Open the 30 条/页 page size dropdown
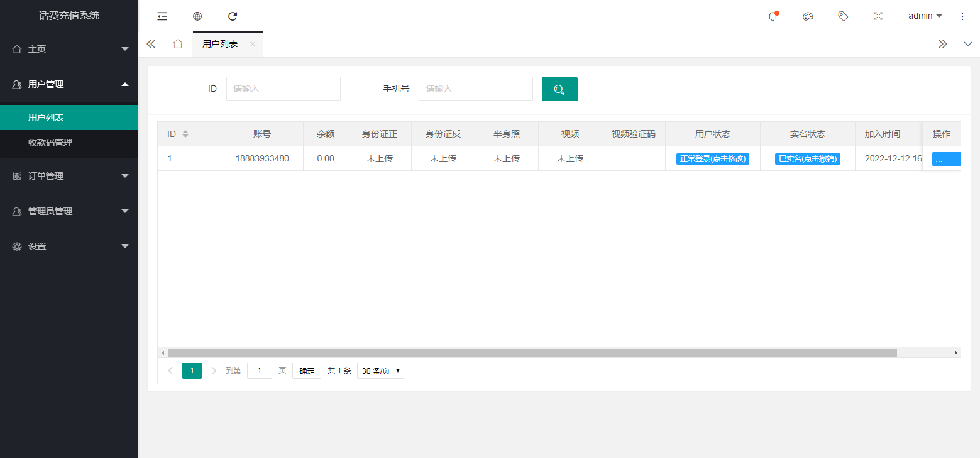 380,371
